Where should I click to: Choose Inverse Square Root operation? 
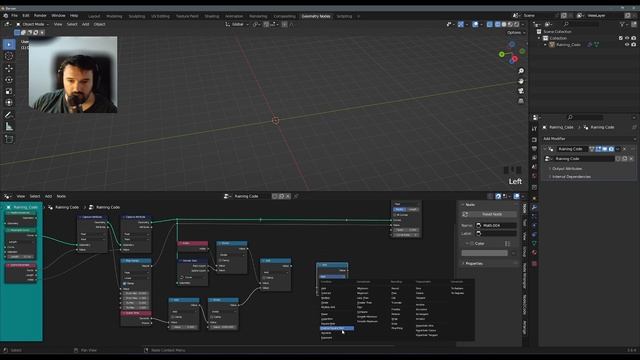[x=337, y=328]
